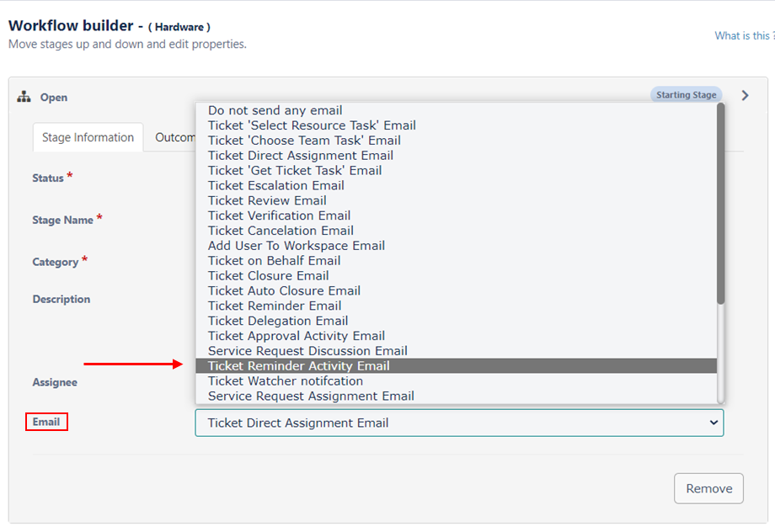Viewport: 775px width, 532px height.
Task: Select Add User To Workspace Email option
Action: tap(457, 246)
